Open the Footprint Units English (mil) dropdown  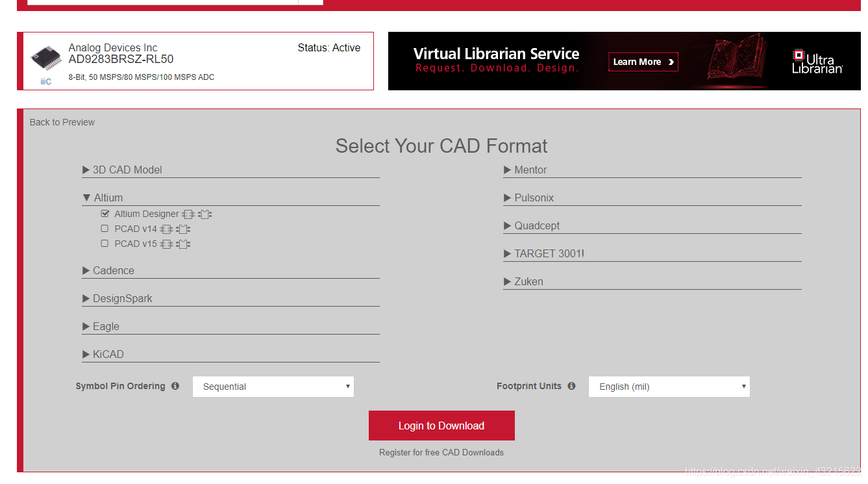coord(669,387)
